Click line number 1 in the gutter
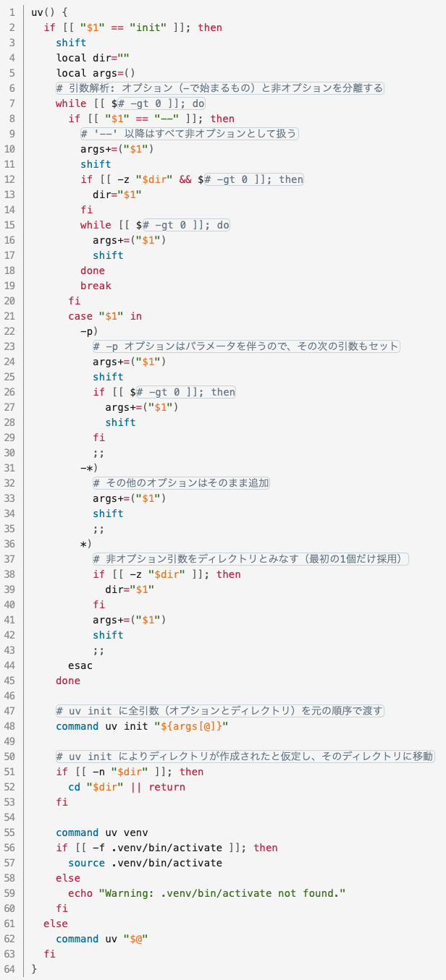This screenshot has height=980, width=446. (x=13, y=12)
